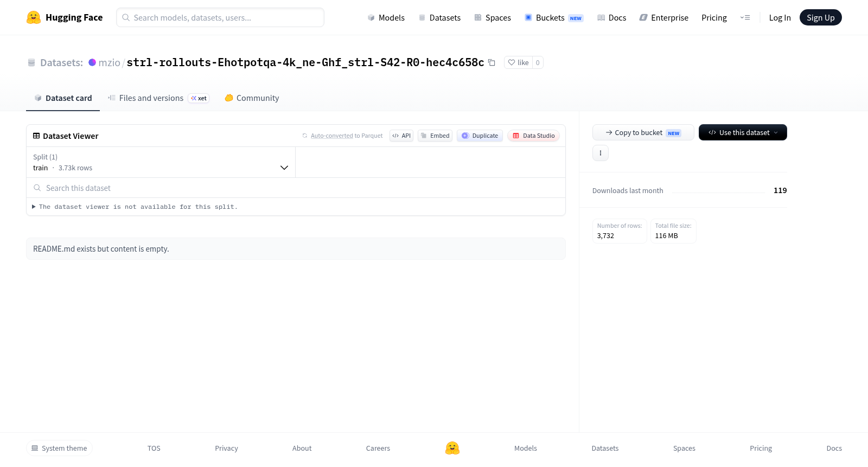868x467 pixels.
Task: Click the mzio user avatar icon
Action: click(92, 62)
